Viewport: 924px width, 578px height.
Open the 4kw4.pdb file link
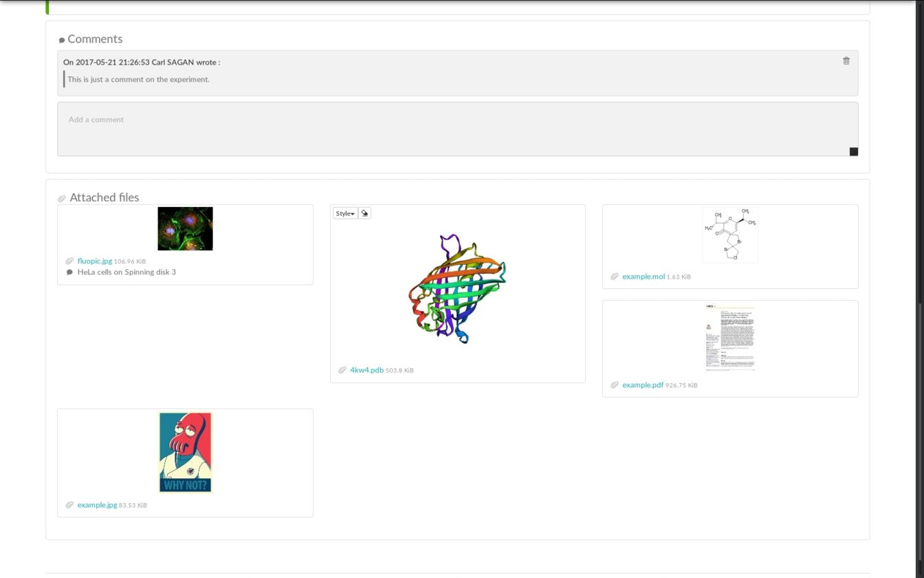click(367, 370)
